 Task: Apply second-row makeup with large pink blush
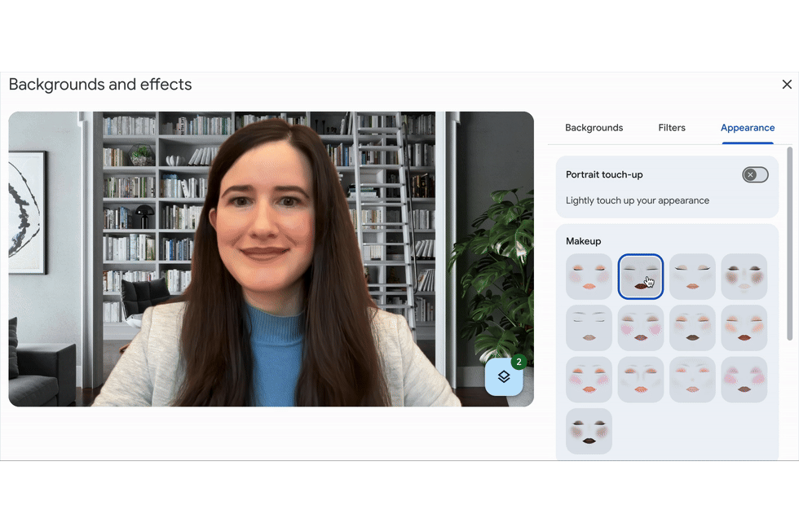[x=640, y=328]
